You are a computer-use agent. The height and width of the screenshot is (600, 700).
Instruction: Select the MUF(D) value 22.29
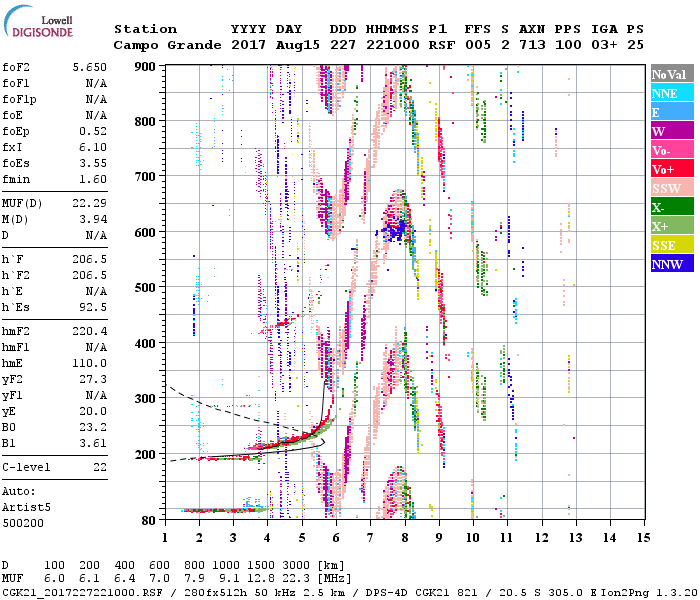87,203
